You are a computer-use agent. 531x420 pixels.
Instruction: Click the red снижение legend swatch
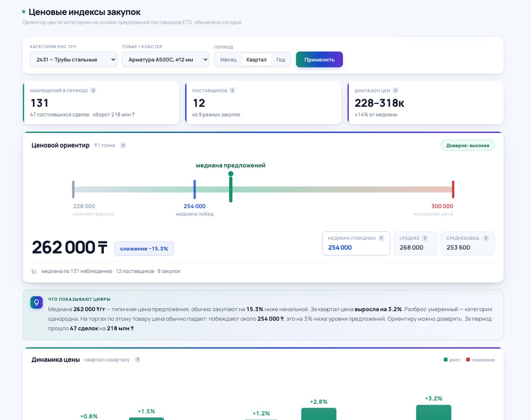pyautogui.click(x=468, y=360)
